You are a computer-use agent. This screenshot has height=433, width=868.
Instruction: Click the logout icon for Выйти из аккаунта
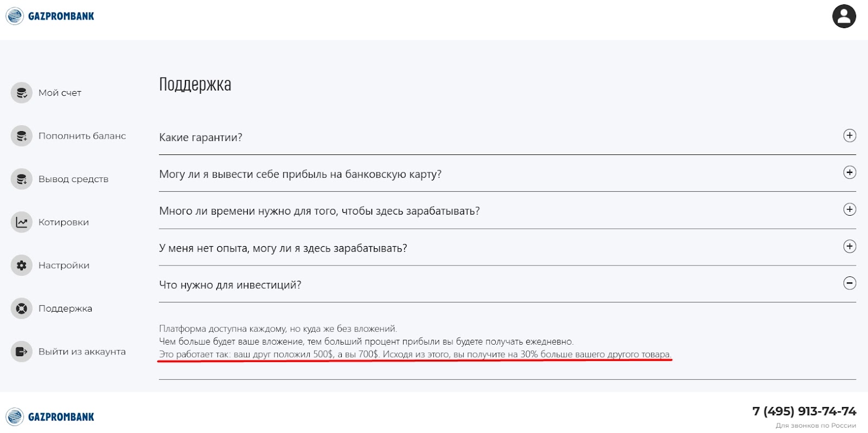(22, 352)
